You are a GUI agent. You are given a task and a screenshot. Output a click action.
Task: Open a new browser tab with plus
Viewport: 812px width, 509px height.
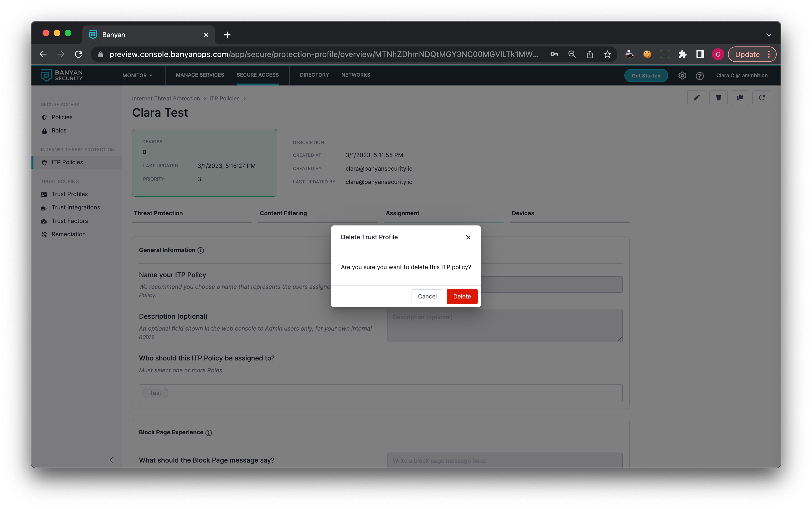227,35
